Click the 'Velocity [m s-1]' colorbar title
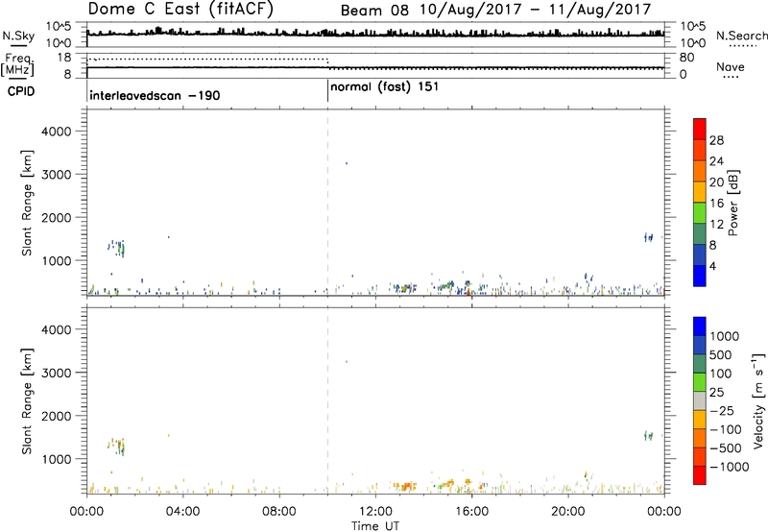Screen dimensions: 768x532 (758, 400)
